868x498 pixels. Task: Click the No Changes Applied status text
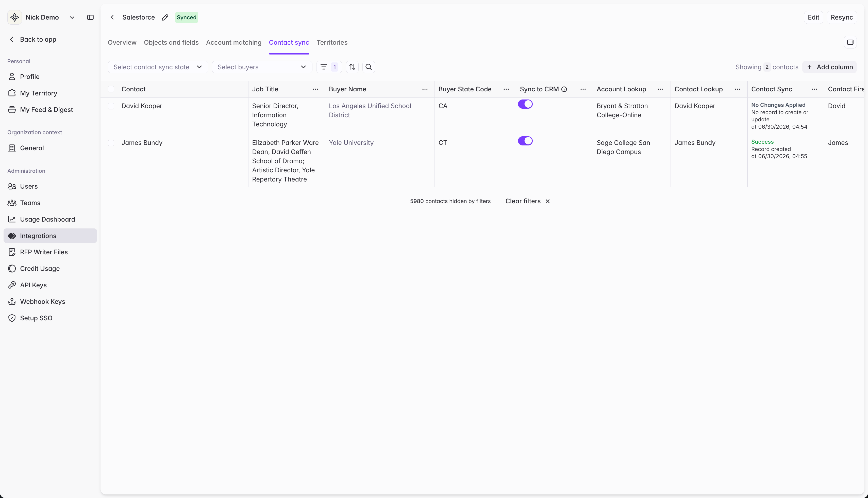tap(778, 105)
